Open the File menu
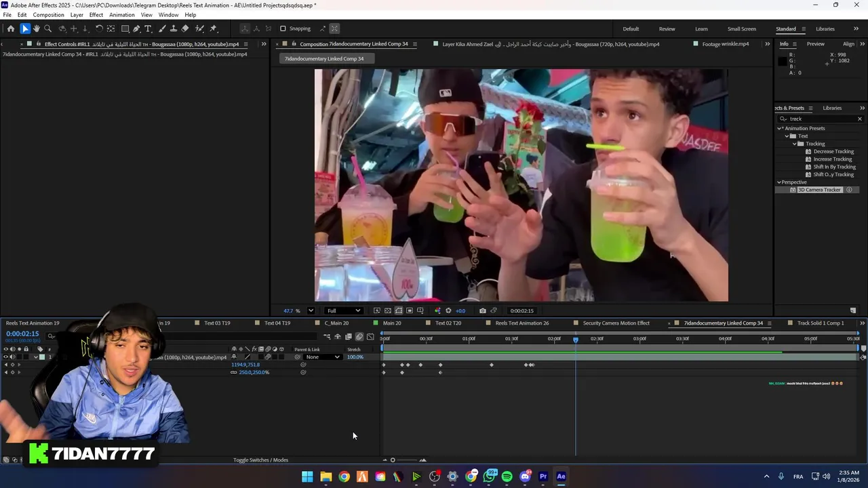Viewport: 868px width, 488px height. tap(7, 15)
